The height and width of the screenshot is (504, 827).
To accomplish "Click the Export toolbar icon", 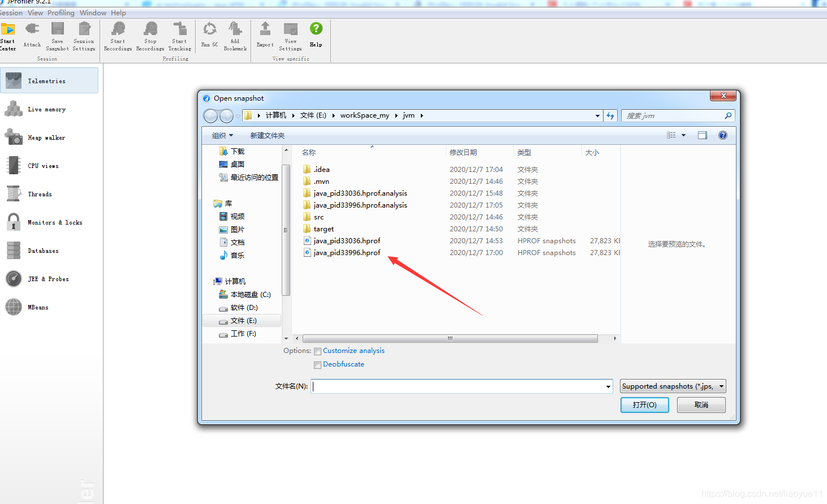I will coord(265,29).
